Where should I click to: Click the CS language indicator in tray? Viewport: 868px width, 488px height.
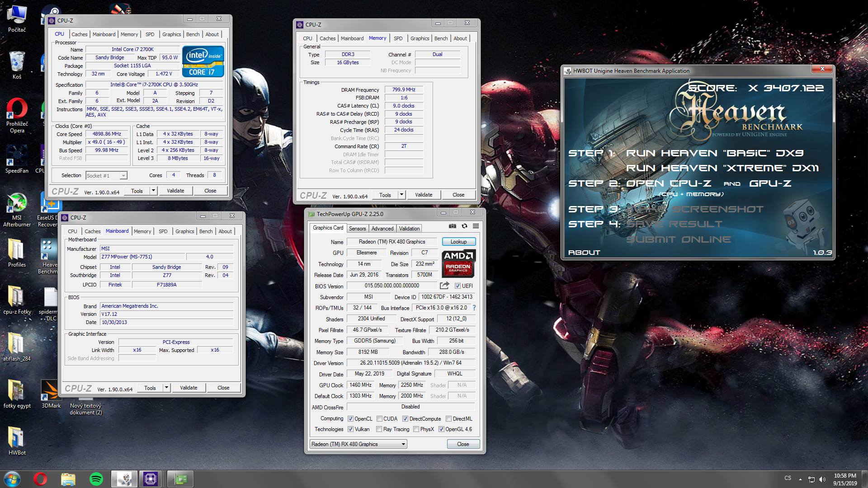788,478
